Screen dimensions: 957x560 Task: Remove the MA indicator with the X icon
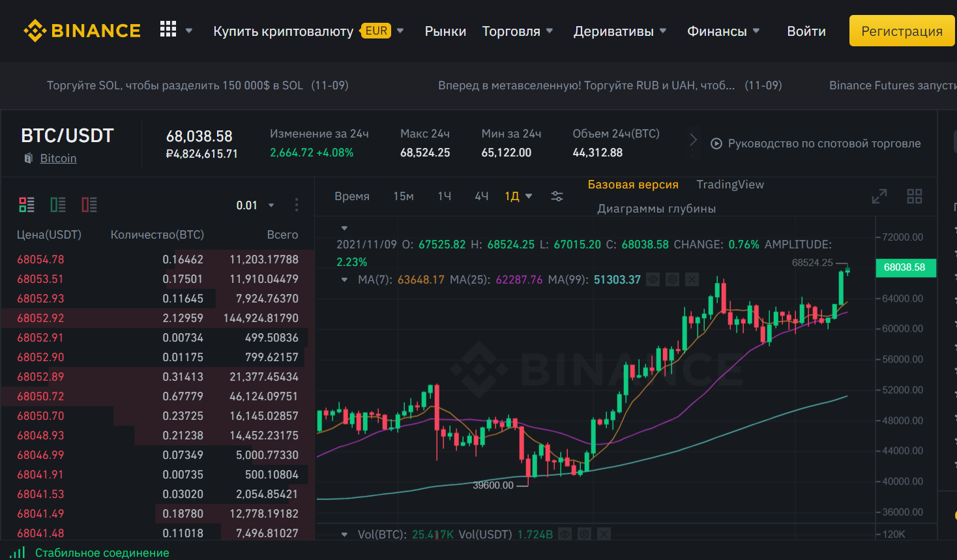click(x=692, y=279)
